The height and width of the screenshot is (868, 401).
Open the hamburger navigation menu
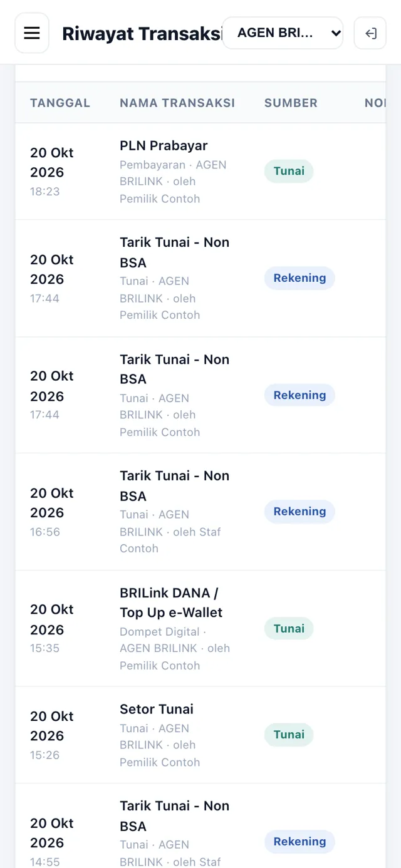tap(32, 33)
